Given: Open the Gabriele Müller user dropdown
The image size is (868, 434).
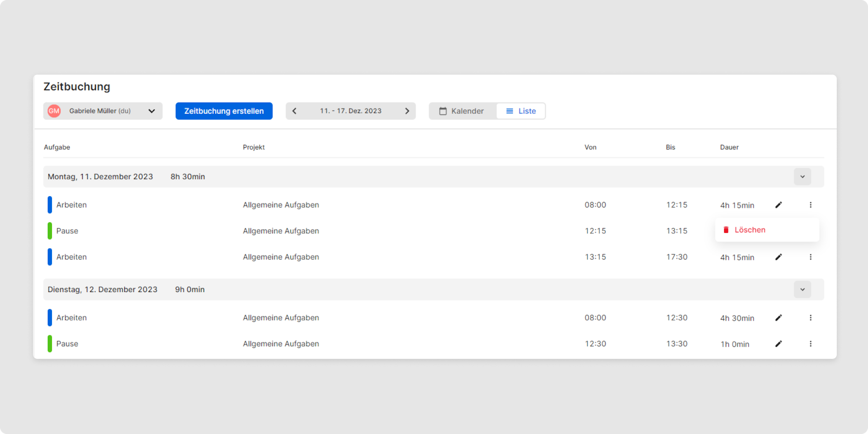Looking at the screenshot, I should pos(103,111).
